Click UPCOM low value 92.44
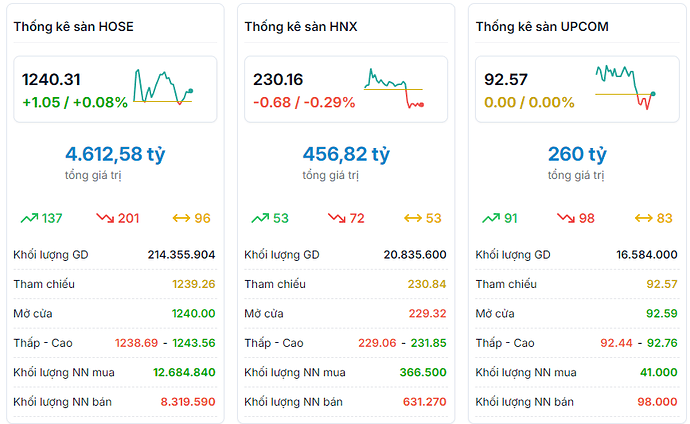The height and width of the screenshot is (424, 690). point(616,343)
